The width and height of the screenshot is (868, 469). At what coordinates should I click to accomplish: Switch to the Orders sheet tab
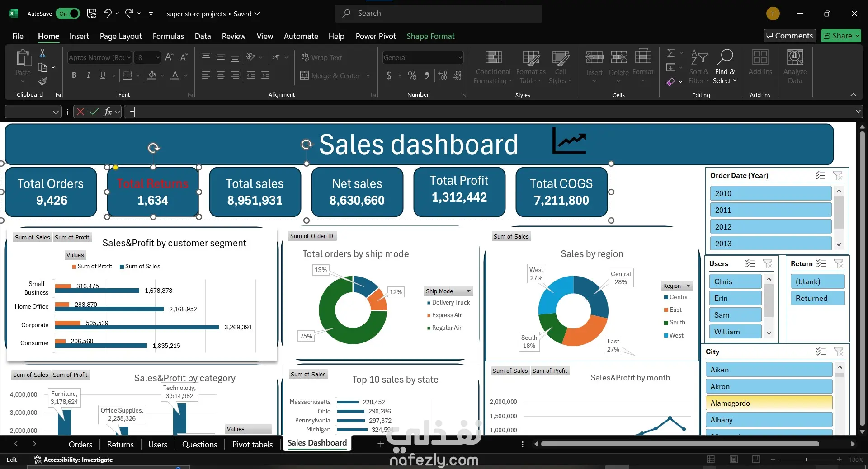click(80, 444)
